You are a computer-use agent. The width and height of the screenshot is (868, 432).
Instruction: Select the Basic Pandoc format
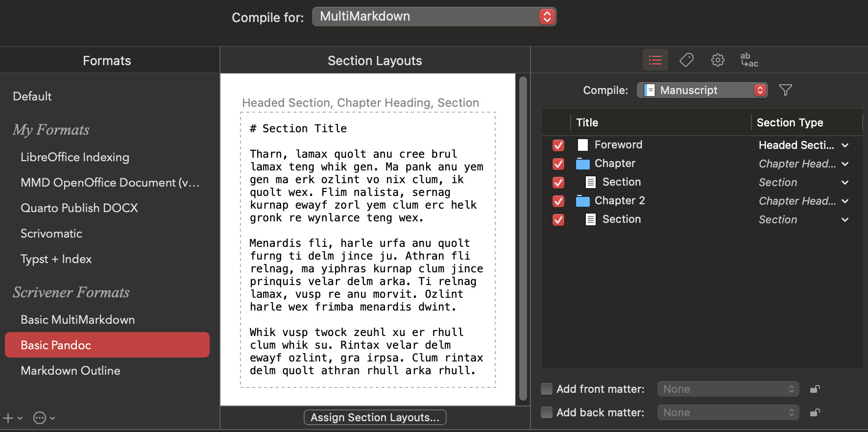point(107,345)
